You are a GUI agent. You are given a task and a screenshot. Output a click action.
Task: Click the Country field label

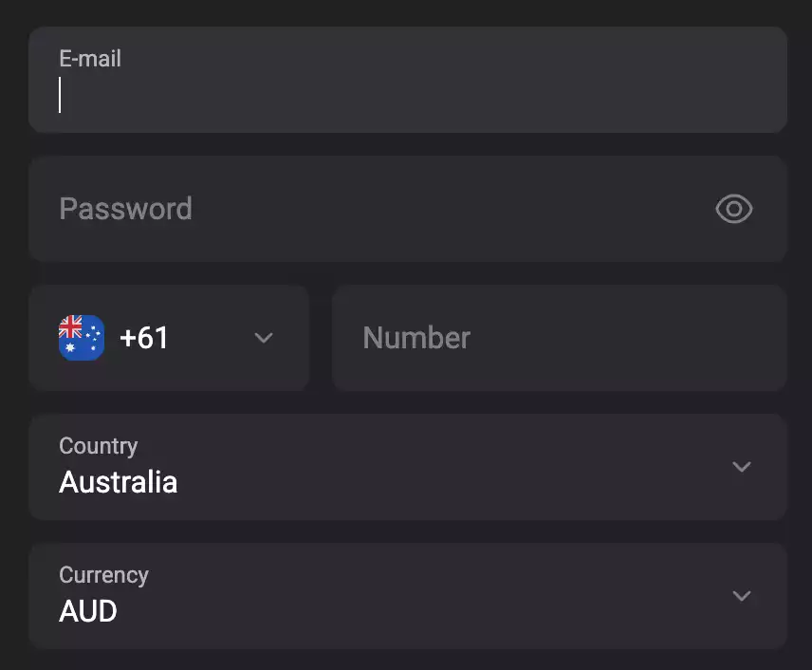point(99,446)
